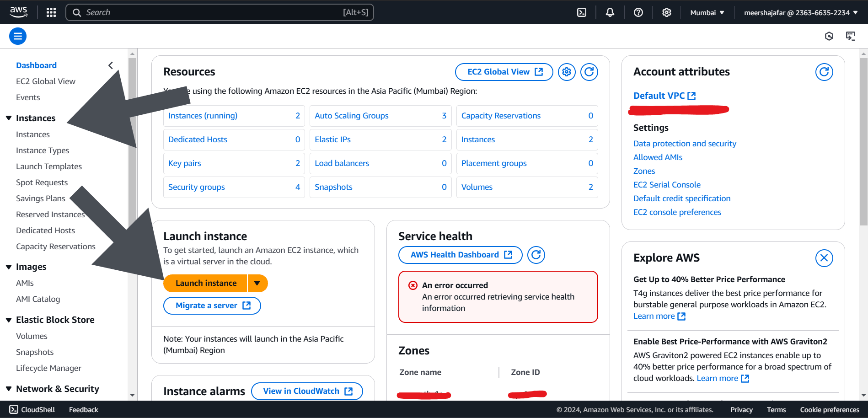The image size is (868, 418).
Task: Open Load balancers resource link
Action: point(342,163)
